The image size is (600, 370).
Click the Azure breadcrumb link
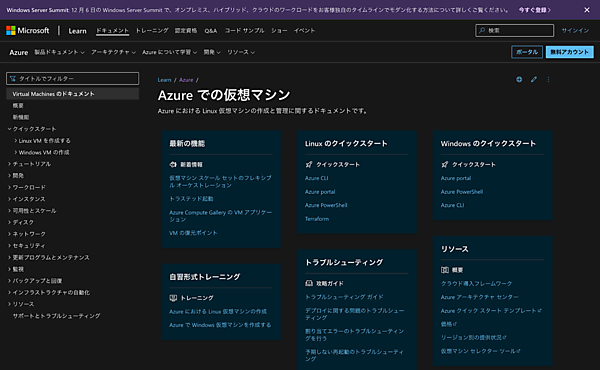pos(186,80)
